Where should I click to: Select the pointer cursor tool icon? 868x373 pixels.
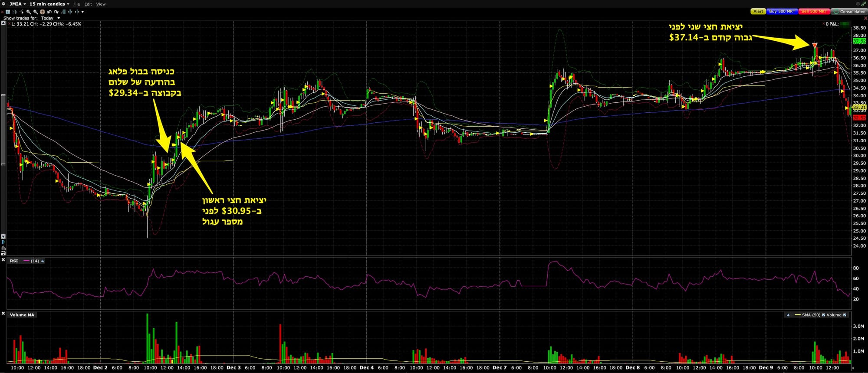point(22,12)
